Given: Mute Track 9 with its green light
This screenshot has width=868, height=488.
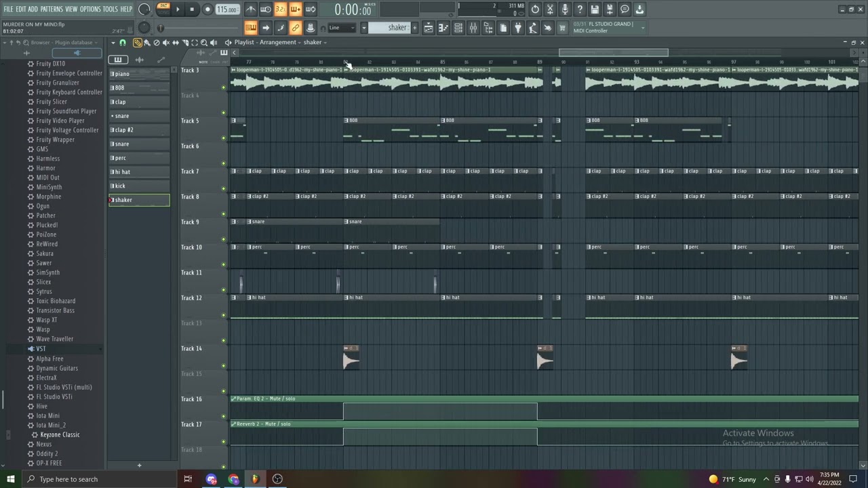Looking at the screenshot, I should pos(224,239).
